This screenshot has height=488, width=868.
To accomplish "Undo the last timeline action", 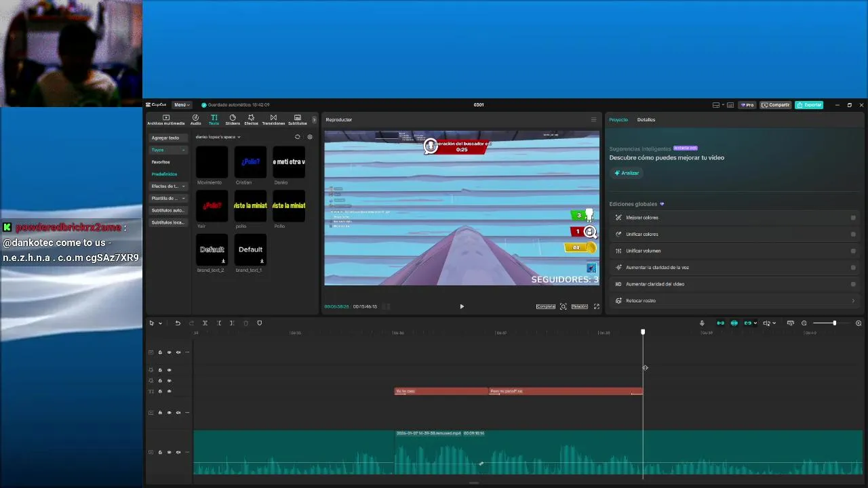I will (x=178, y=323).
